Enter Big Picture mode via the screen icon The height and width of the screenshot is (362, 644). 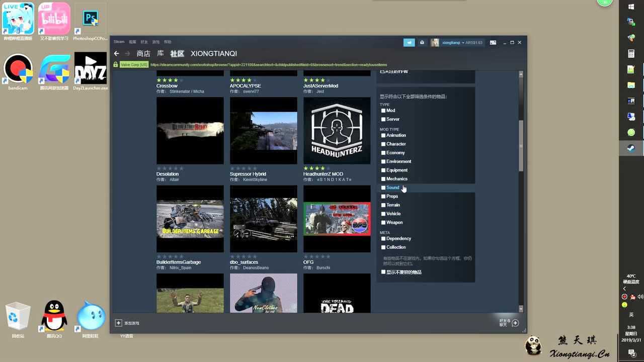[x=494, y=43]
